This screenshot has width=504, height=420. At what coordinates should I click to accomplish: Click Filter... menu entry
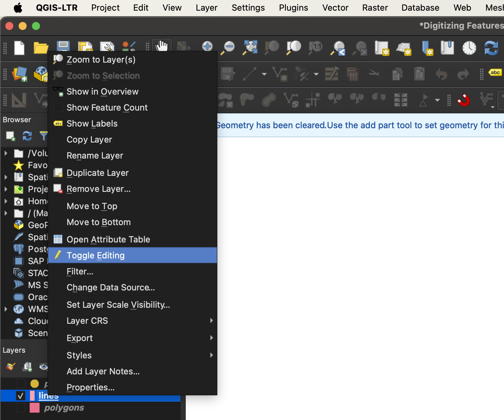(132, 271)
